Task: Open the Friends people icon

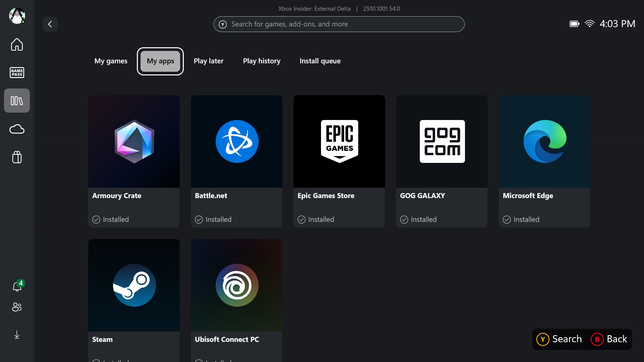Action: [x=17, y=307]
